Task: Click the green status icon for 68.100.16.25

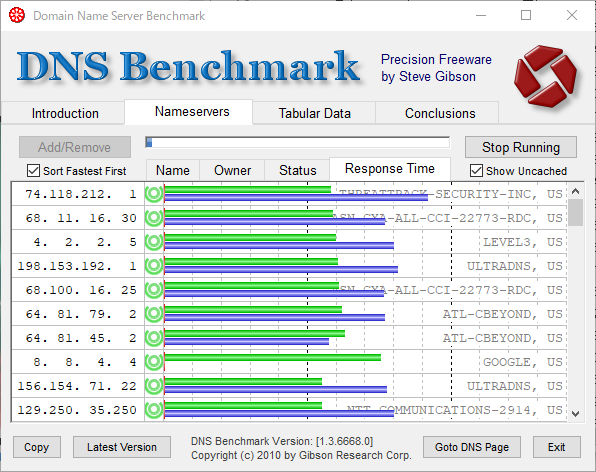Action: tap(154, 290)
